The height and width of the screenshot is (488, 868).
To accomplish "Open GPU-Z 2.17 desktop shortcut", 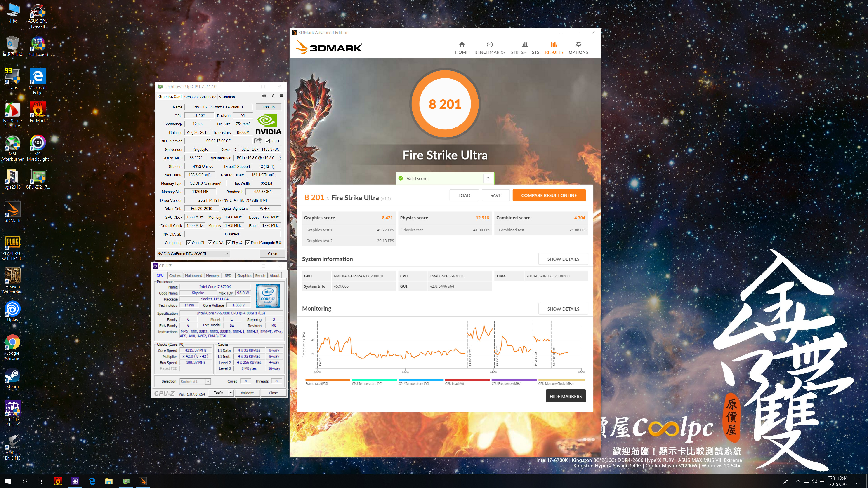I will [38, 179].
